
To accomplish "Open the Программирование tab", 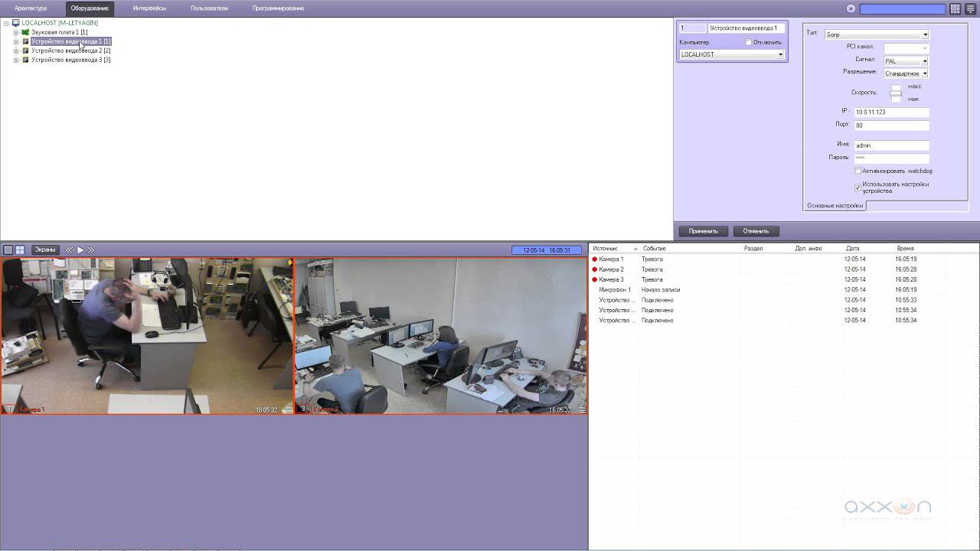I will pos(278,8).
